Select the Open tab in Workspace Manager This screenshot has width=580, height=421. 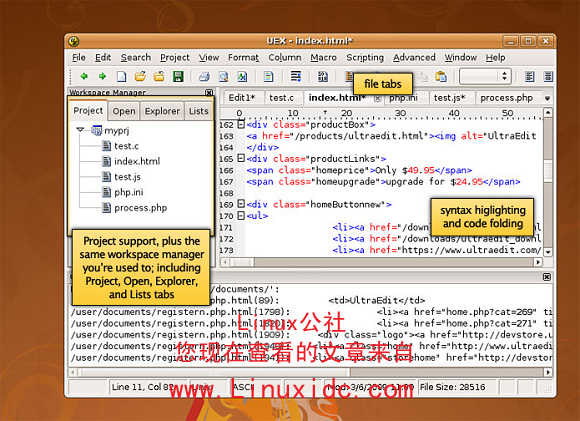pos(124,111)
